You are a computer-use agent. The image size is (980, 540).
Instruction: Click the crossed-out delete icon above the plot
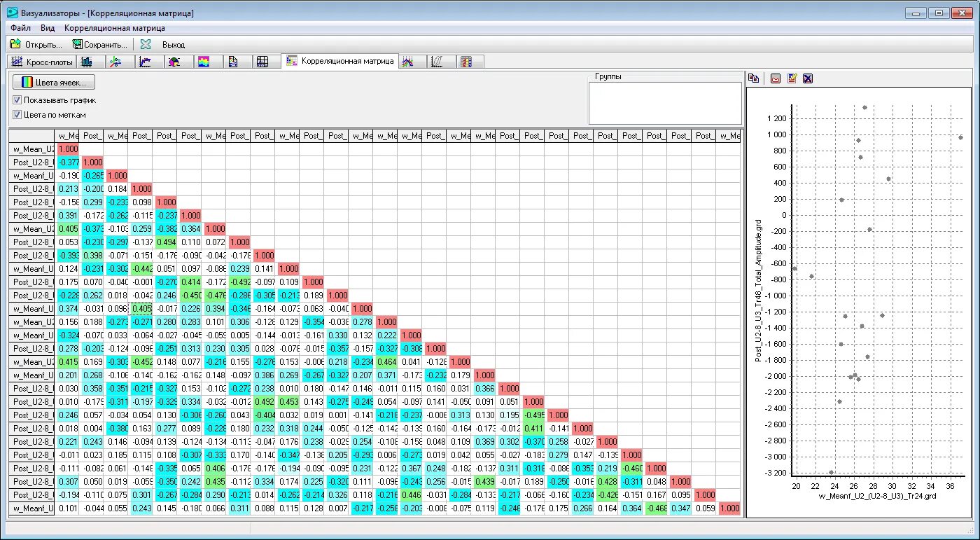coord(808,78)
